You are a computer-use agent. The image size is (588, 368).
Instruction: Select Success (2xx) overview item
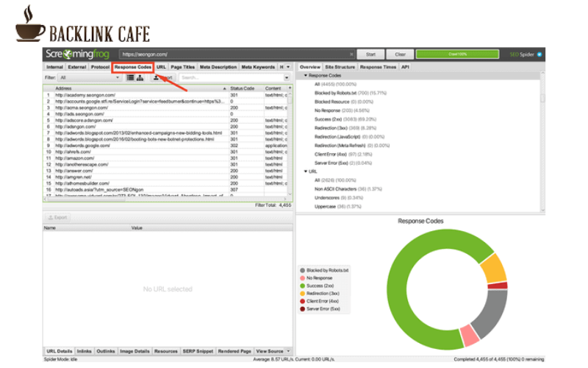pos(345,119)
